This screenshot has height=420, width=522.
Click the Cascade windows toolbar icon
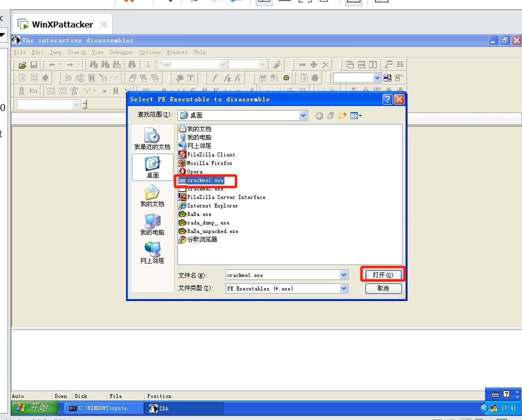click(349, 65)
